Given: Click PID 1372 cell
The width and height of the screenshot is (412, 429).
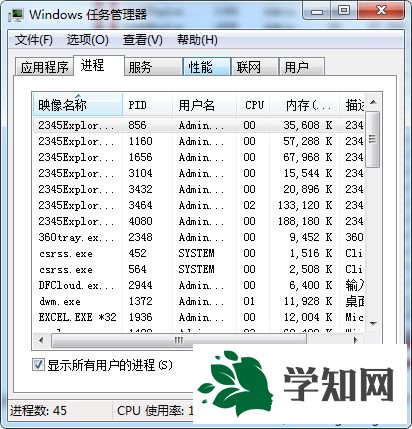Looking at the screenshot, I should (x=140, y=301).
